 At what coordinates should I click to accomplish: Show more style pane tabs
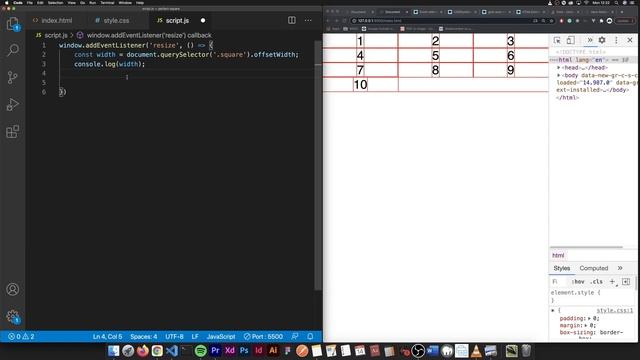(x=620, y=268)
